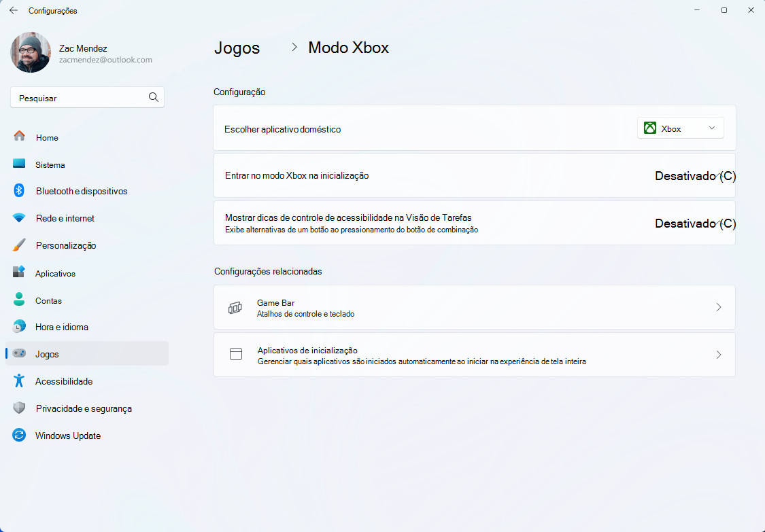Toggle Entrar no modo Xbox na inicialização
This screenshot has width=765, height=532.
[695, 176]
